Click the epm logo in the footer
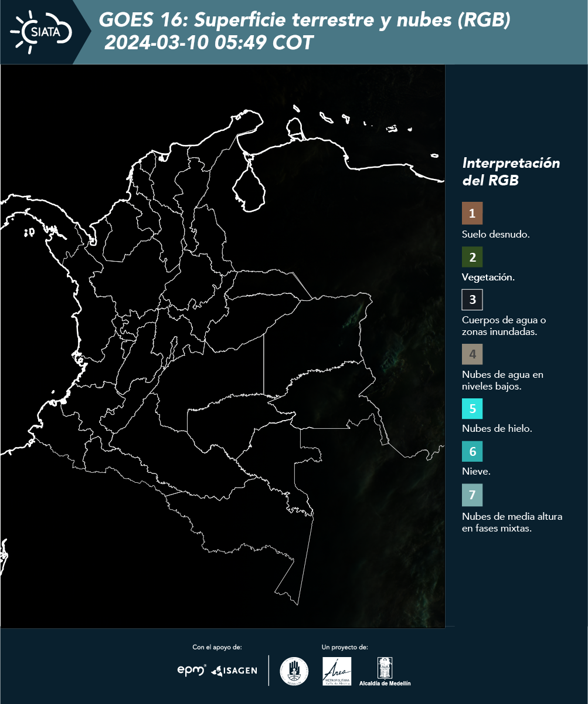Image resolution: width=588 pixels, height=704 pixels. 192,669
